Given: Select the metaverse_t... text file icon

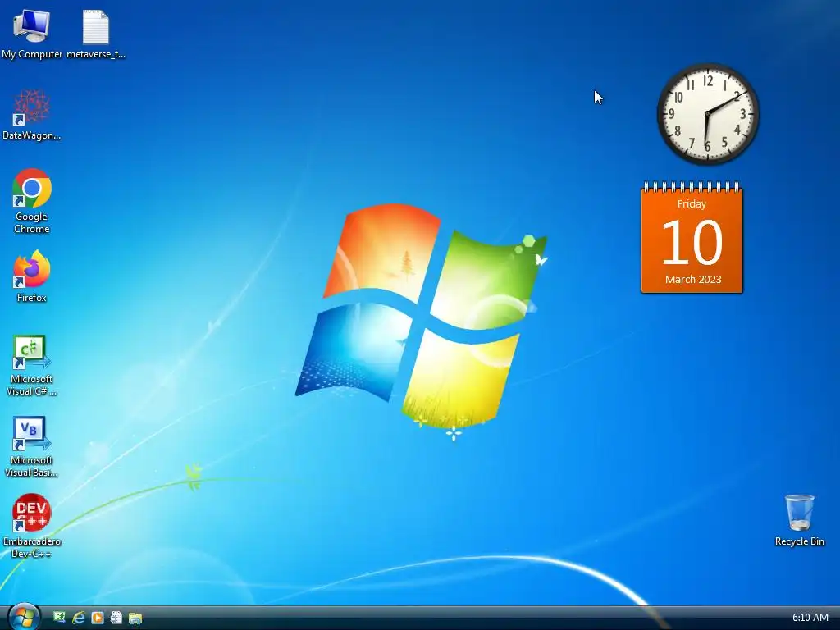Looking at the screenshot, I should point(96,34).
